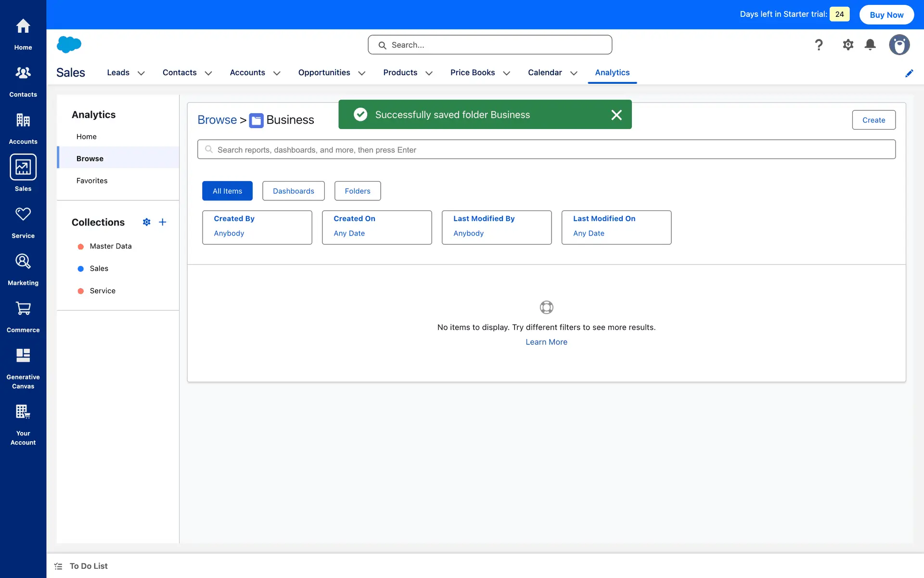Open setup gear in header

(x=848, y=45)
